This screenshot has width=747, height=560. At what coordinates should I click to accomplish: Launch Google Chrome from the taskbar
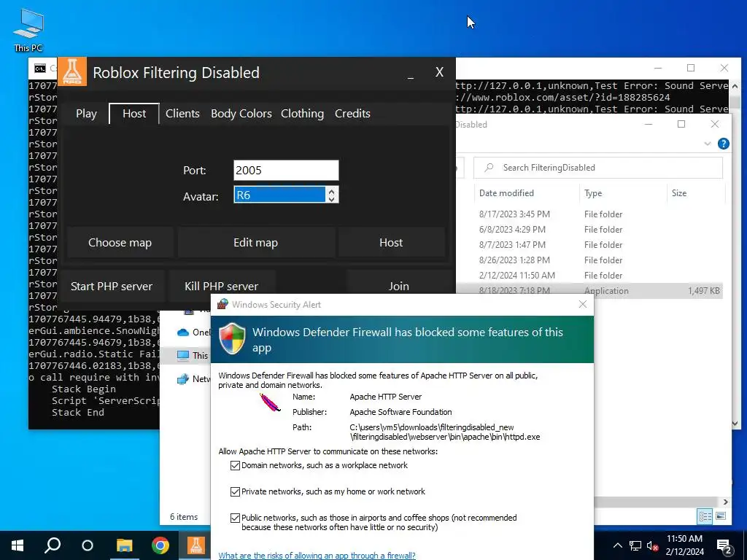pos(160,545)
